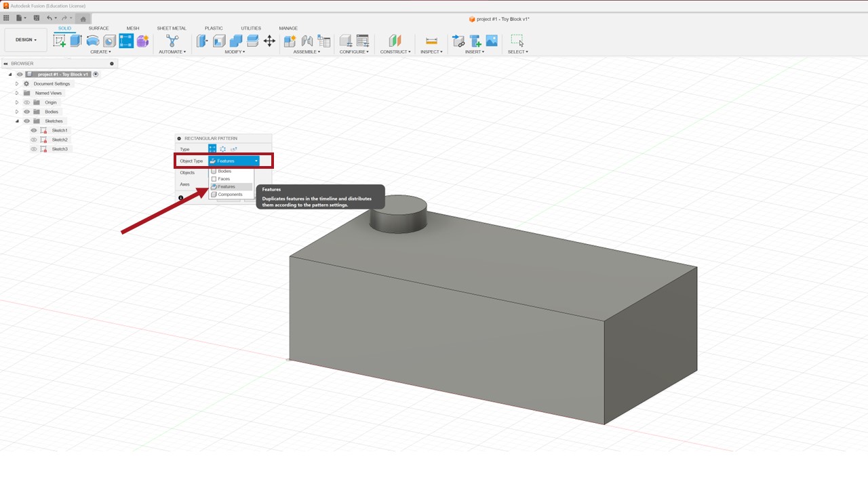The height and width of the screenshot is (488, 868).
Task: Switch to the UTILITIES tab
Action: 251,28
